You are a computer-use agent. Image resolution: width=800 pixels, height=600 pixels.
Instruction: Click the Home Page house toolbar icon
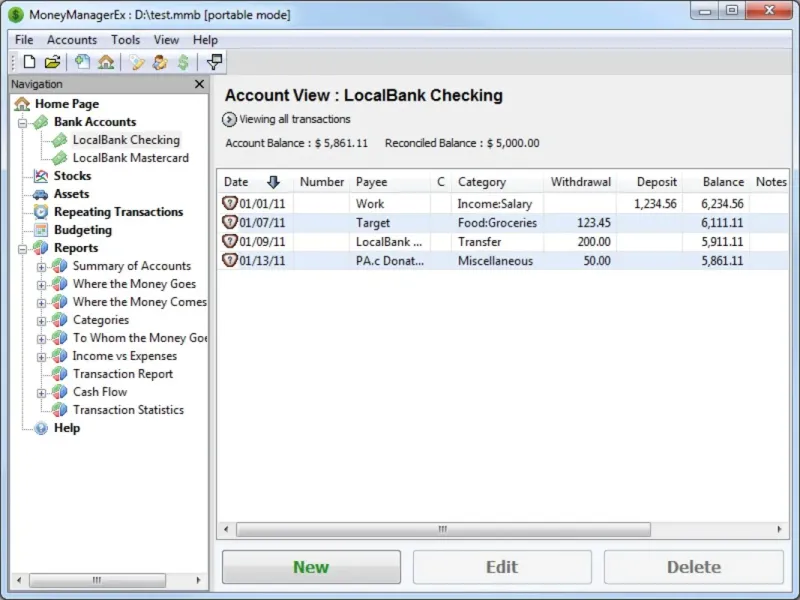point(106,62)
